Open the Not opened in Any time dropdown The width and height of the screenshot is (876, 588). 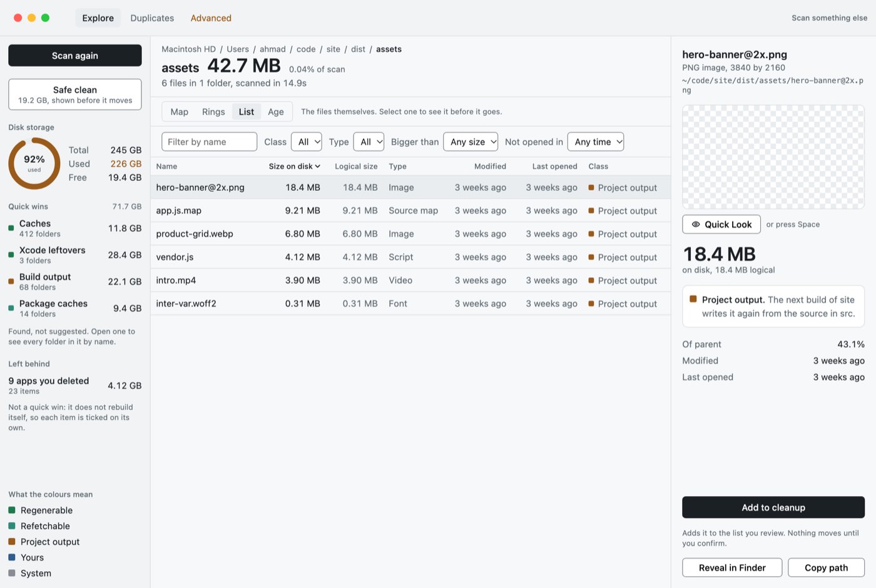click(x=596, y=142)
